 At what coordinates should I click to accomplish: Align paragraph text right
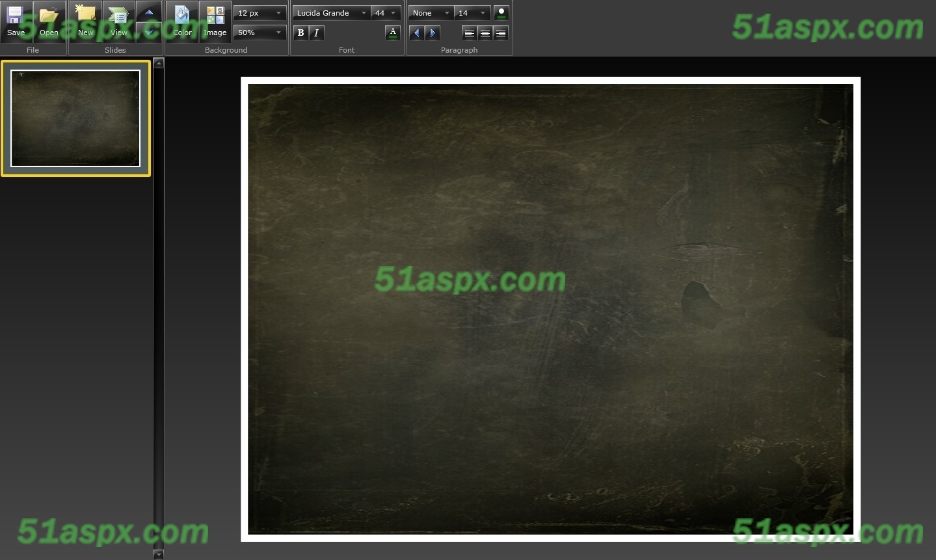[500, 33]
